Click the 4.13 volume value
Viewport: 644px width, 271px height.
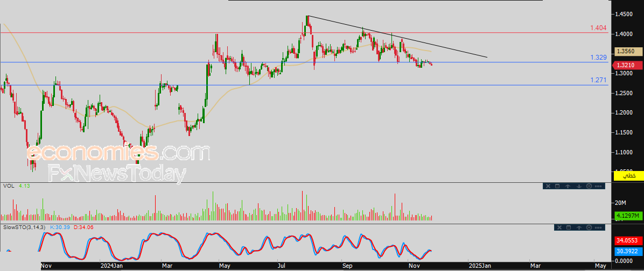24,186
